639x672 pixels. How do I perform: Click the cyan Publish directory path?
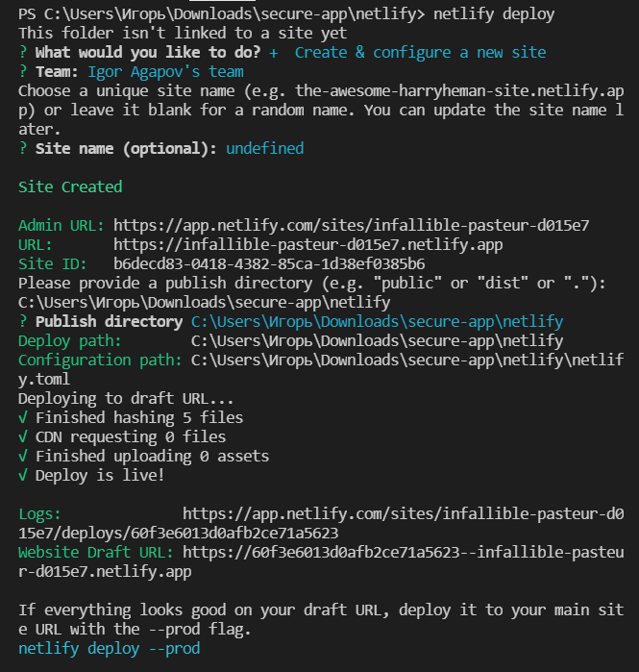377,322
